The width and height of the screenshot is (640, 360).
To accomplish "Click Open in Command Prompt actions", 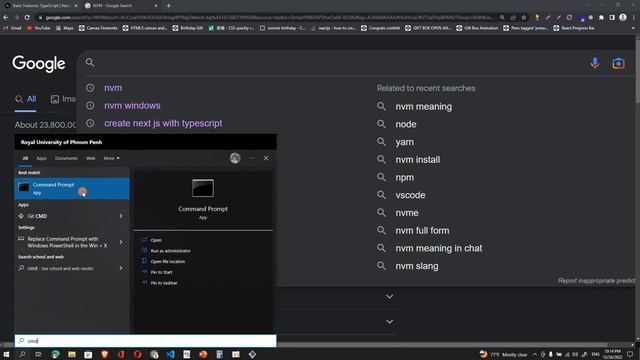I will coord(156,240).
